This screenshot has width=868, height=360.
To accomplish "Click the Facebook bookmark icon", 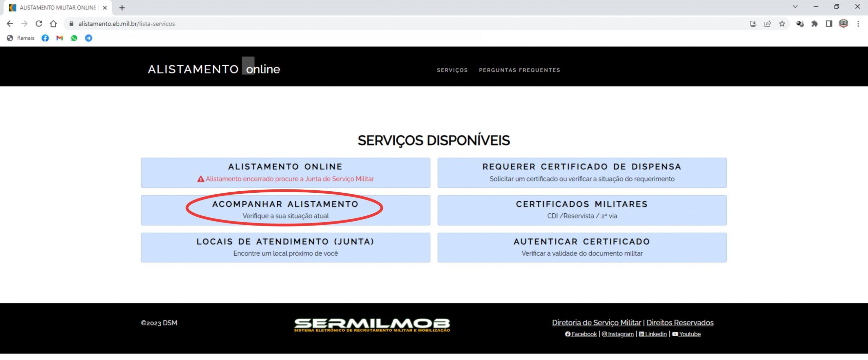I will tap(45, 38).
